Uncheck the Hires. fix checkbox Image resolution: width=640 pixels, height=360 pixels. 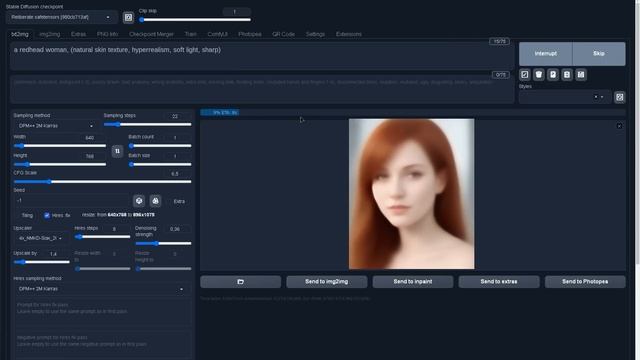pos(47,215)
